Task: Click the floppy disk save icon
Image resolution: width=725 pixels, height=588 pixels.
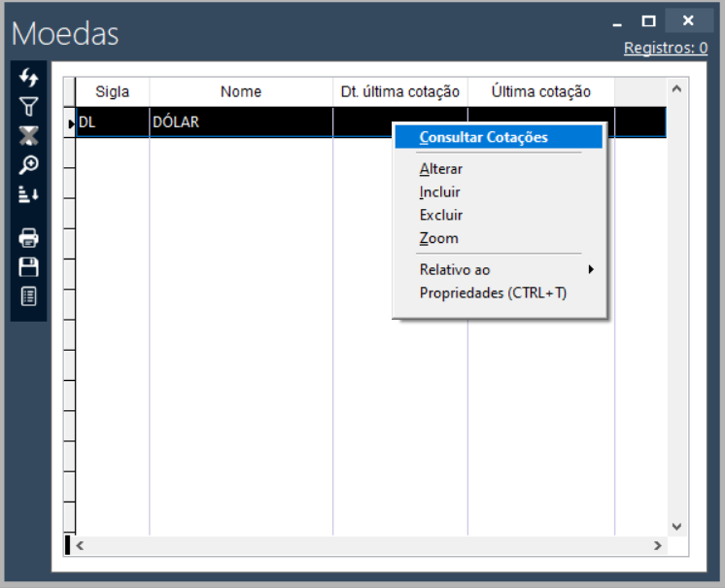Action: [28, 267]
